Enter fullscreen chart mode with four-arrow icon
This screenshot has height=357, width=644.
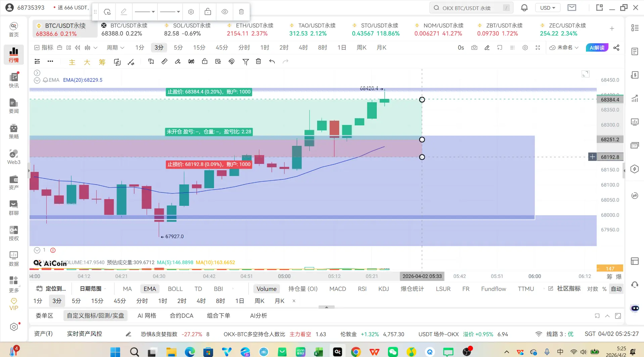point(538,48)
